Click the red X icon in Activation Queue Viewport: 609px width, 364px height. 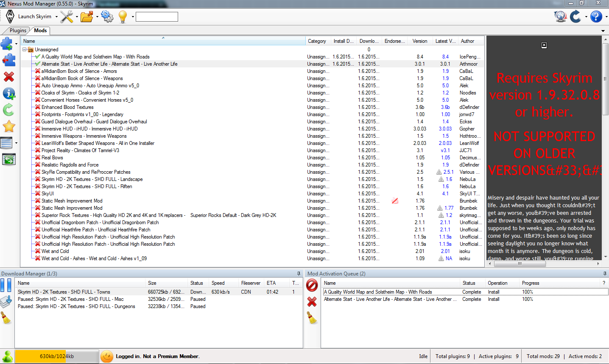pos(312,302)
